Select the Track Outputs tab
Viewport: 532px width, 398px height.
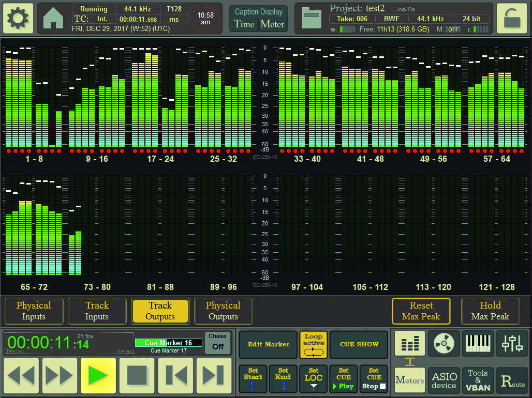[x=160, y=311]
